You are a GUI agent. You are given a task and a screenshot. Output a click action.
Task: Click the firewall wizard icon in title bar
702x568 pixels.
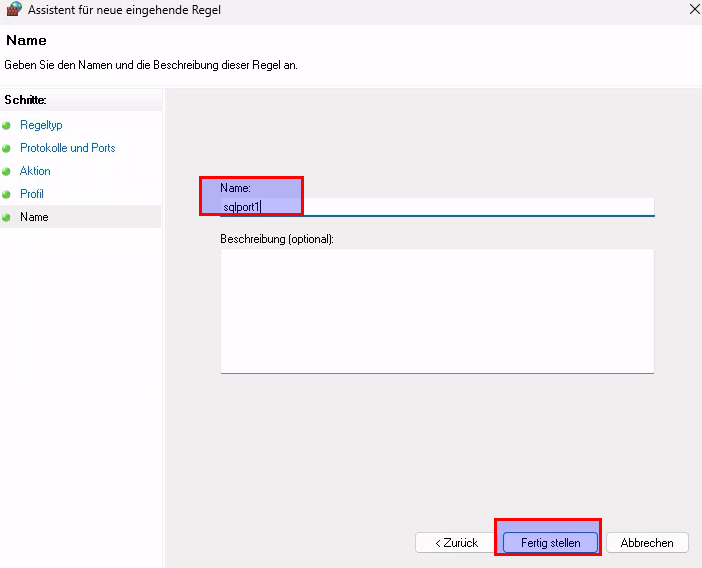(13, 10)
